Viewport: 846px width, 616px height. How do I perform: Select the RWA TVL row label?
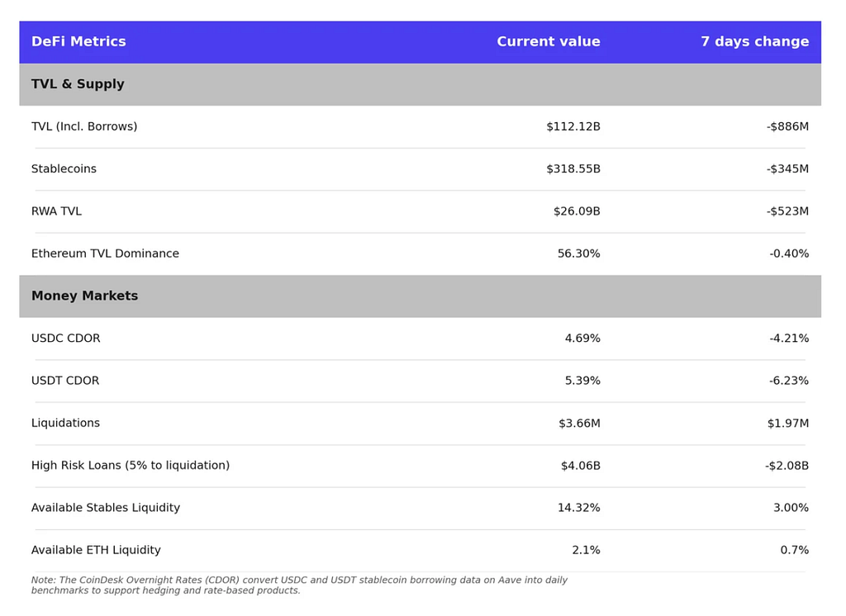[56, 211]
